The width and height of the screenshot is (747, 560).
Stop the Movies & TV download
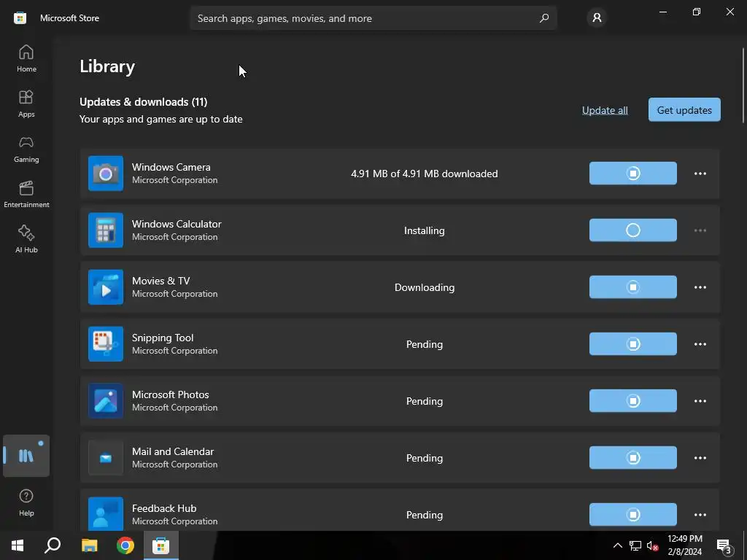click(x=632, y=287)
